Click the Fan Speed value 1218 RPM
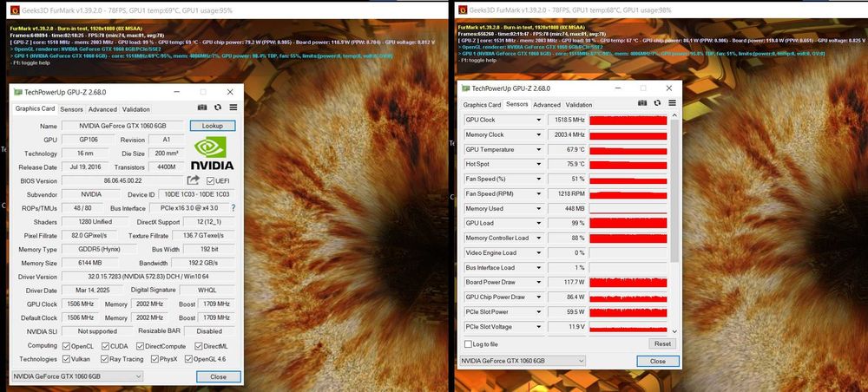 (x=567, y=194)
